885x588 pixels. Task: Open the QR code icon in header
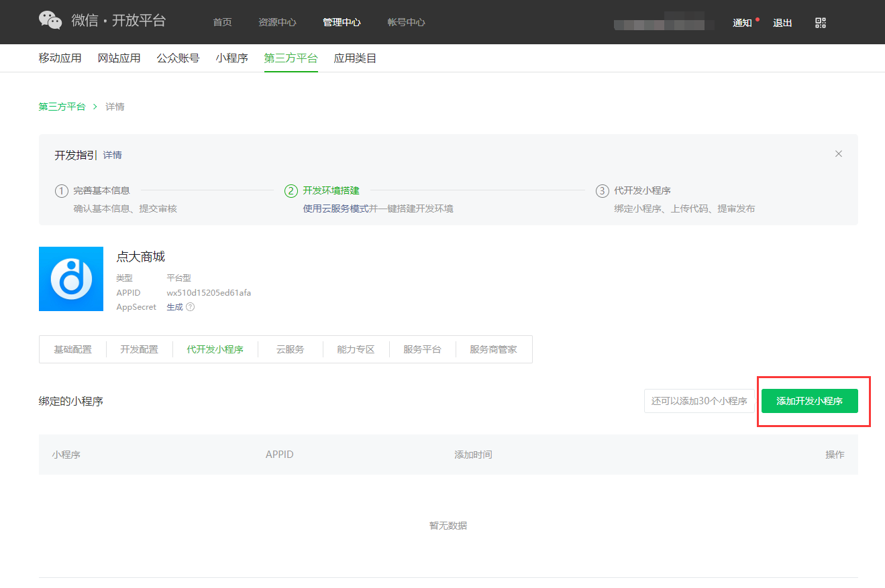click(x=821, y=23)
